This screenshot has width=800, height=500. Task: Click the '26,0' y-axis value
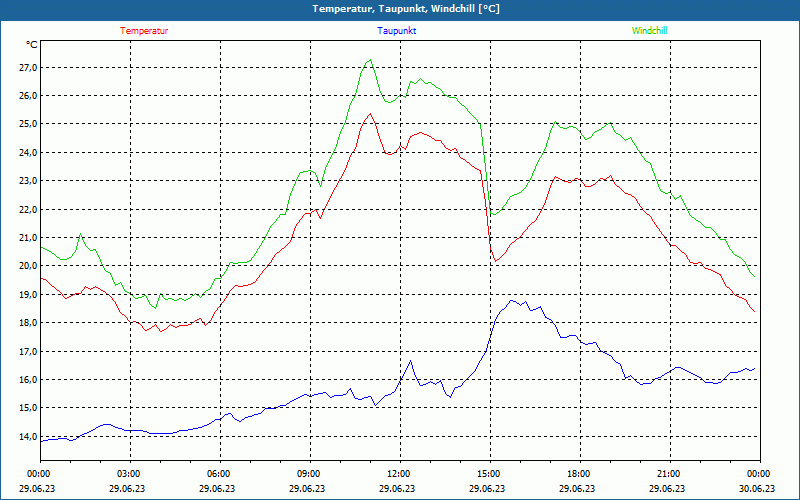[29, 96]
